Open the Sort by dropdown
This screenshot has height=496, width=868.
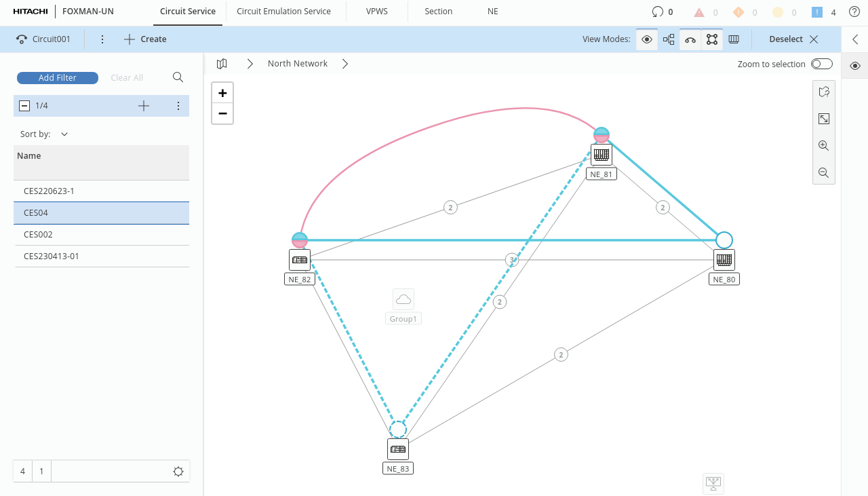(64, 134)
